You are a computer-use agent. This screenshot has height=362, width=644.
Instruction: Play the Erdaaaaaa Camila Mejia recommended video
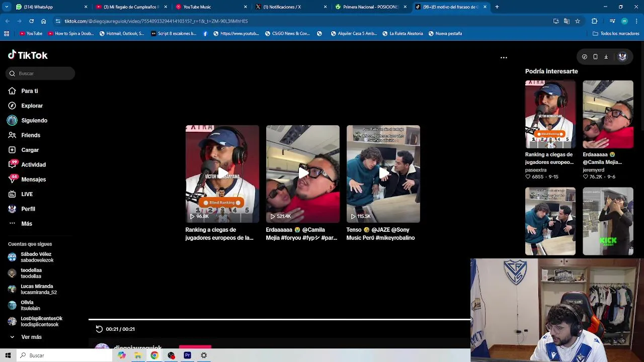[303, 174]
